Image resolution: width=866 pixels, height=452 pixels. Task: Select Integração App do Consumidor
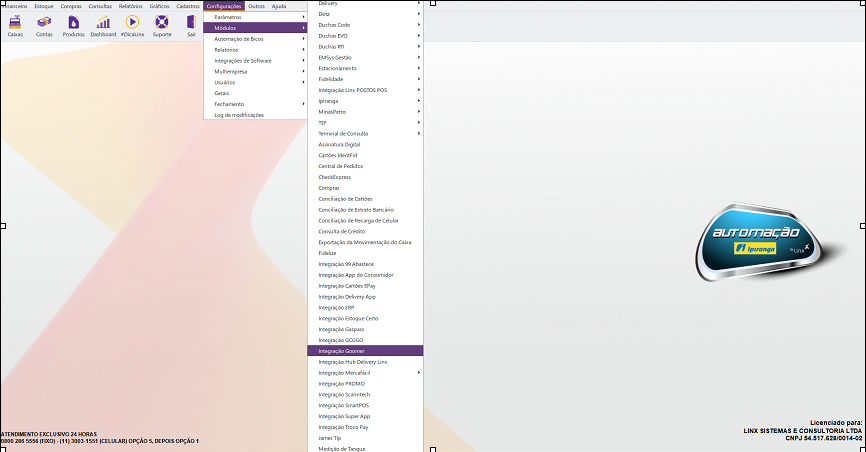[x=365, y=275]
